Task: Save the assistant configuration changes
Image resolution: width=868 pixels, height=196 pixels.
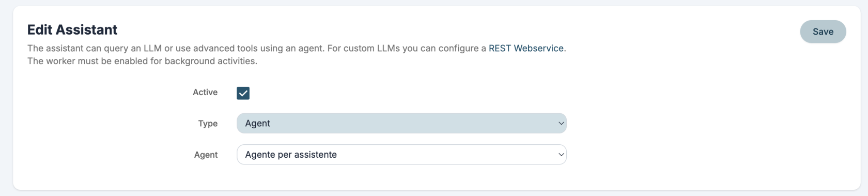Action: pos(823,32)
